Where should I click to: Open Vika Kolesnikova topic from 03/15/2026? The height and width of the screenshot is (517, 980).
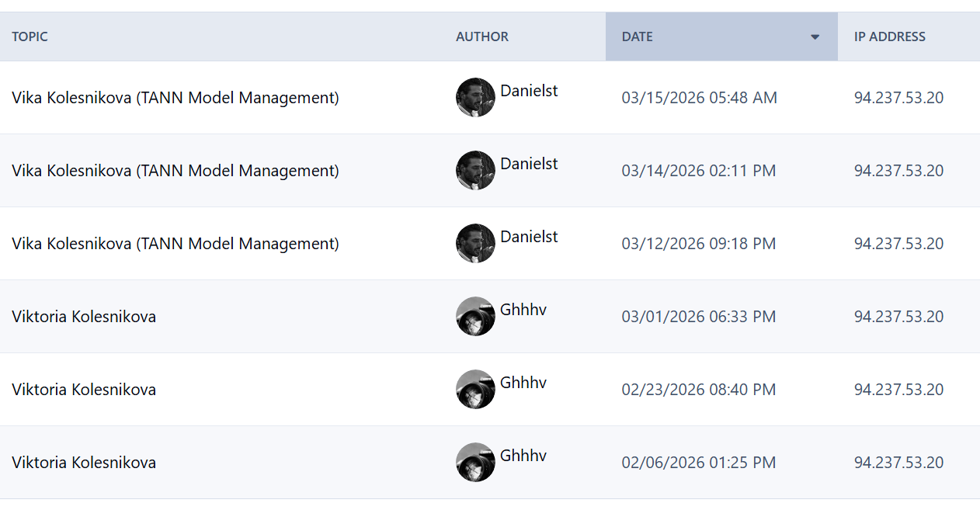click(x=175, y=98)
